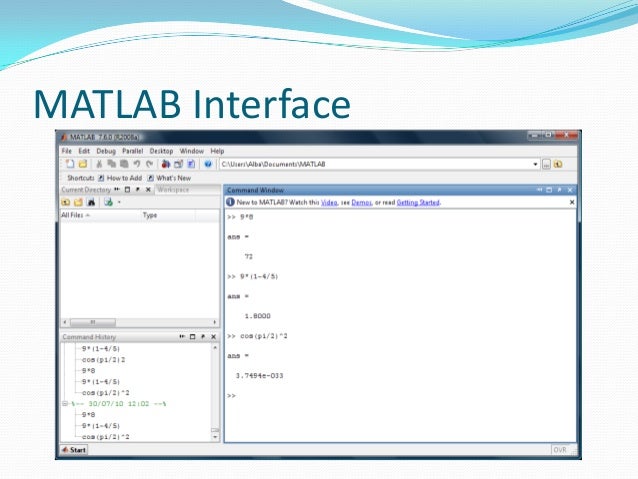Undo the last action via the toolbar
Image resolution: width=638 pixels, height=479 pixels.
tap(137, 164)
